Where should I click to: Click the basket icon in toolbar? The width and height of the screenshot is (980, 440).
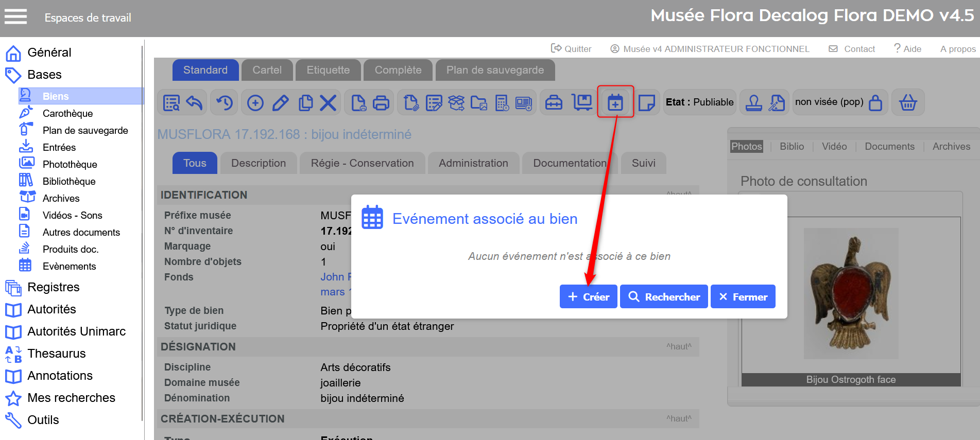pyautogui.click(x=907, y=103)
